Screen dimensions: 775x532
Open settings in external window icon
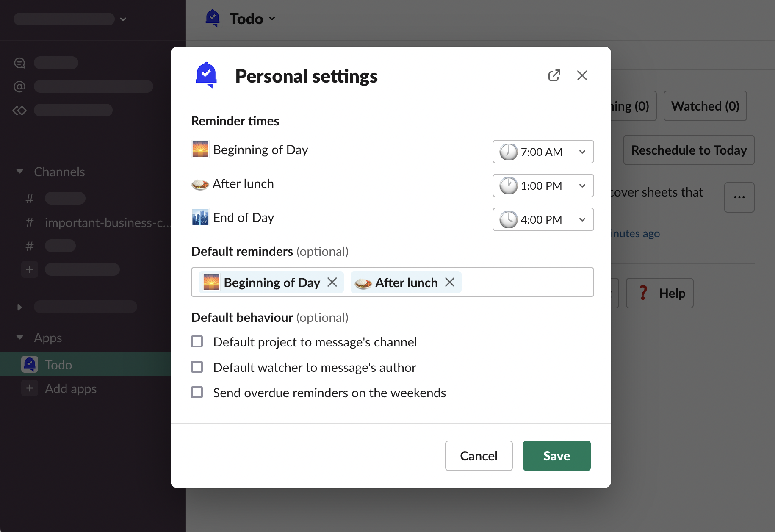(554, 76)
